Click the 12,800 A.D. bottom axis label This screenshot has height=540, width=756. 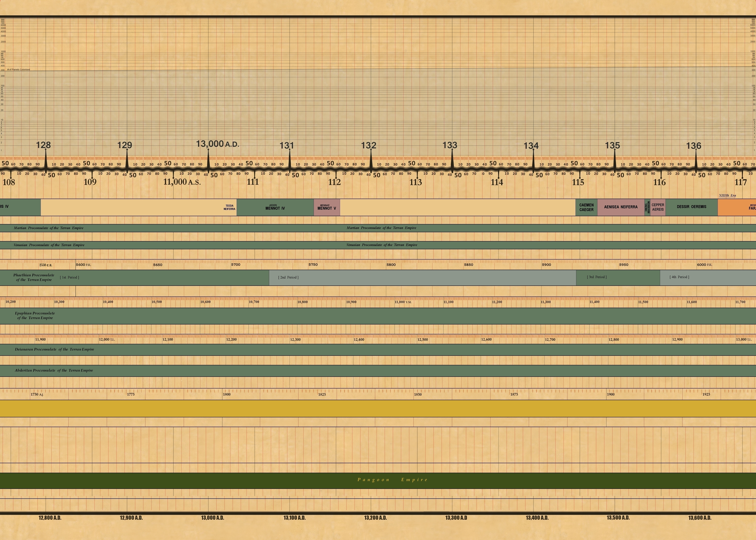click(50, 518)
